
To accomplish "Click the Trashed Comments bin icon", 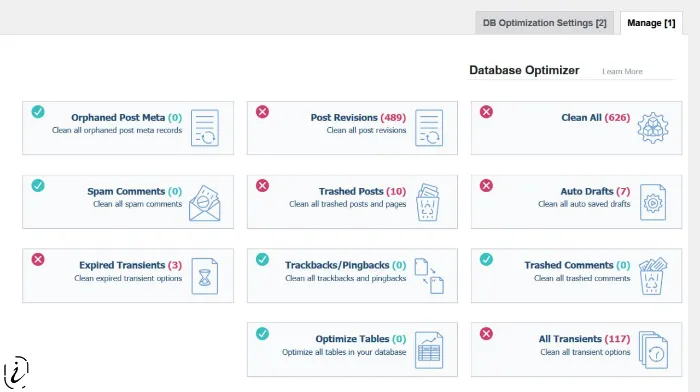I will [x=653, y=276].
